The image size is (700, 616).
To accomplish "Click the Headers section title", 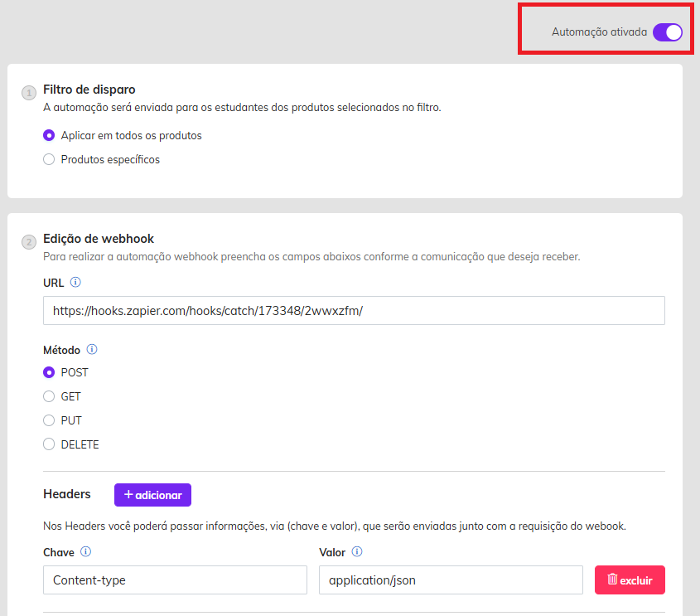I will pos(67,494).
